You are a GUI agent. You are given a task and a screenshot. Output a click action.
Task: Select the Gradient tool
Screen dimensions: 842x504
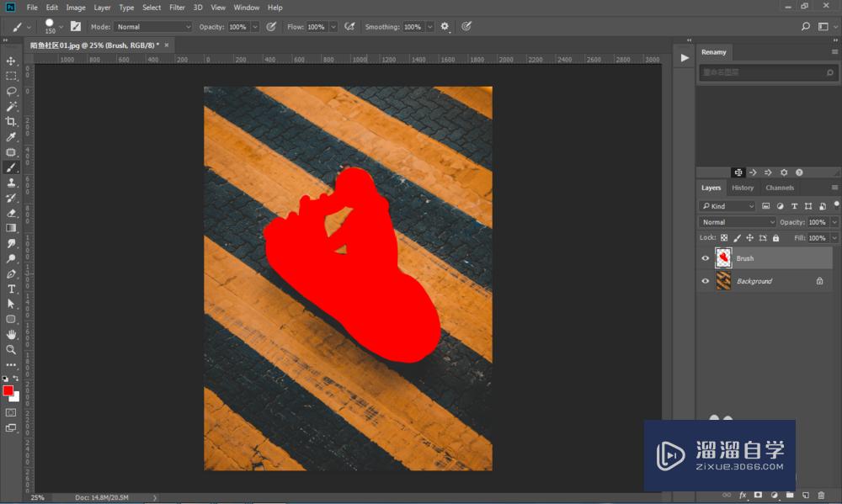coord(11,228)
